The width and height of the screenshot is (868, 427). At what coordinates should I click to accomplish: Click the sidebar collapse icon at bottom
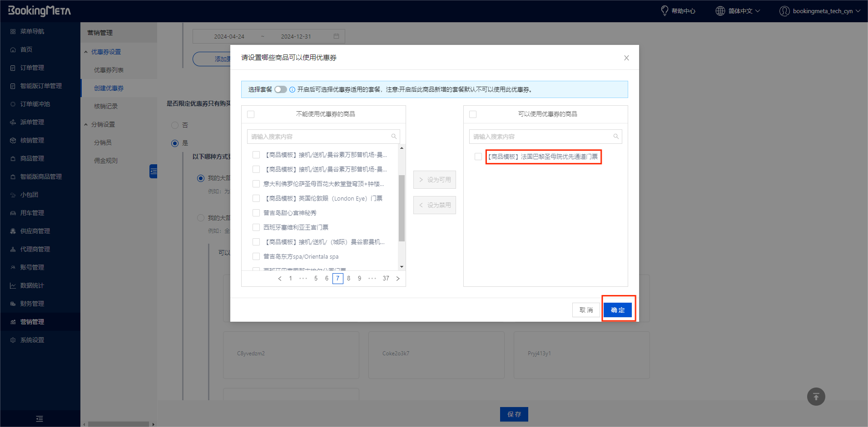click(x=40, y=419)
